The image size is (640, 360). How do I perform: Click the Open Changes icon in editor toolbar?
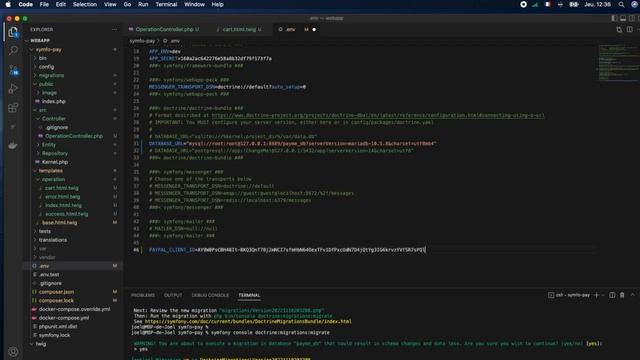click(x=619, y=29)
